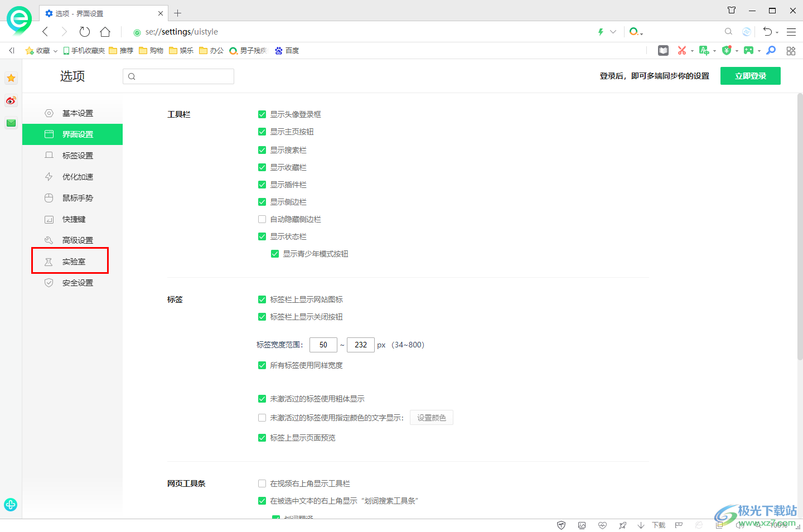The image size is (803, 532).
Task: Click the vertical scrollbar of settings page
Action: click(800, 226)
